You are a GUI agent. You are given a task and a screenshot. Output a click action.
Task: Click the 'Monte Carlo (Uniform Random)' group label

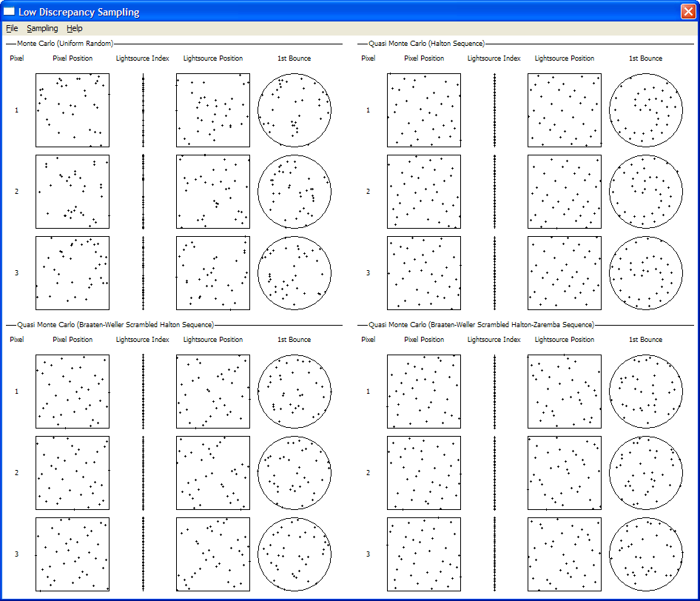point(65,44)
